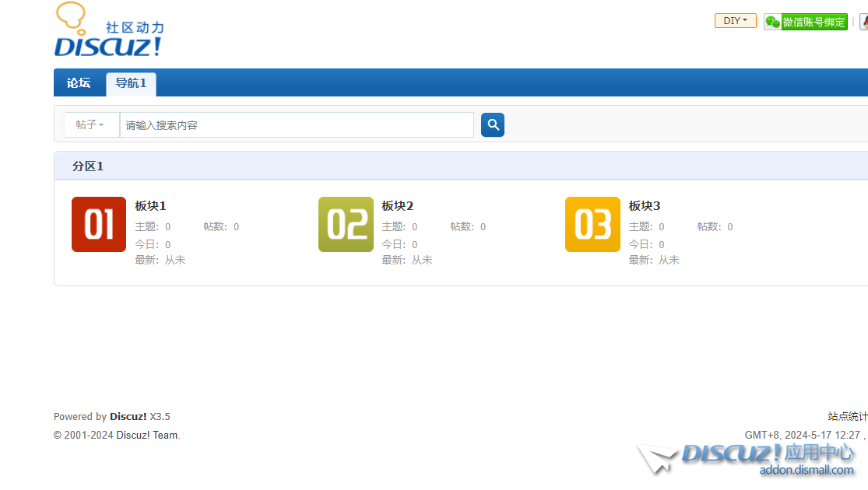868x490 pixels.
Task: Open the 论坛 navigation tab
Action: pyautogui.click(x=79, y=83)
